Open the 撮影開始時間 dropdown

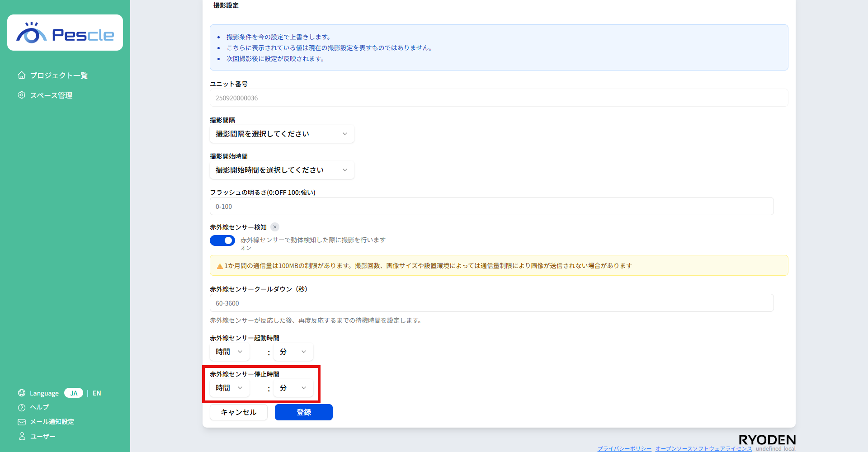point(282,170)
